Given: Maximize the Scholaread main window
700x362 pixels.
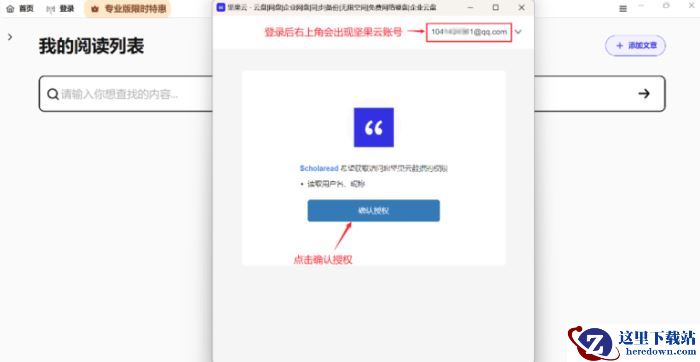Looking at the screenshot, I should click(x=666, y=5).
